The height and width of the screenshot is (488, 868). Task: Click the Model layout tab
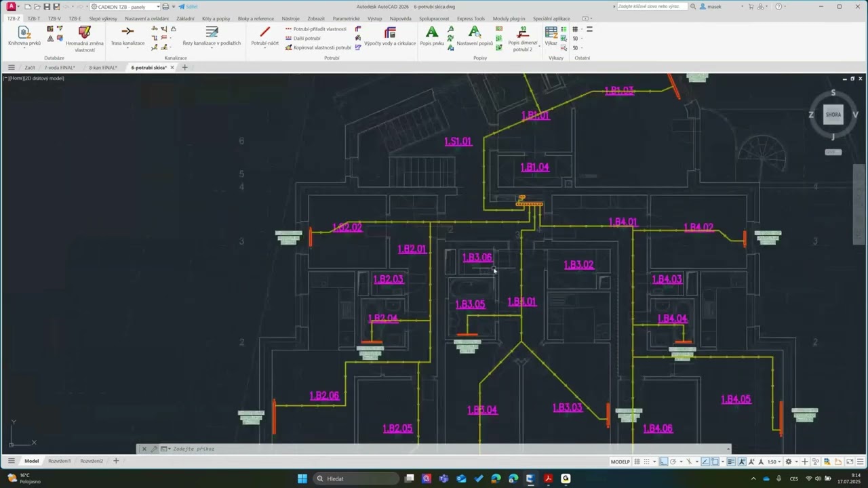32,461
